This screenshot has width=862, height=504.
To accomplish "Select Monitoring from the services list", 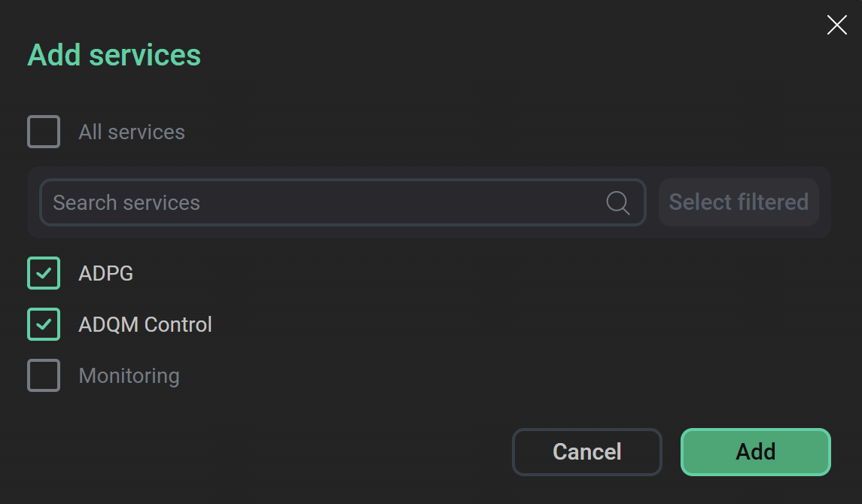I will (129, 375).
